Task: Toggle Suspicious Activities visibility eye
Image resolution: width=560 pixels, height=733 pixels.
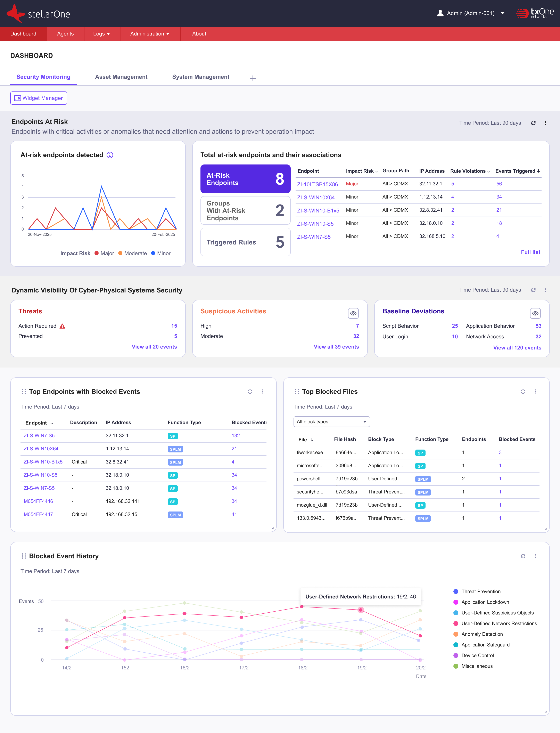Action: click(353, 313)
